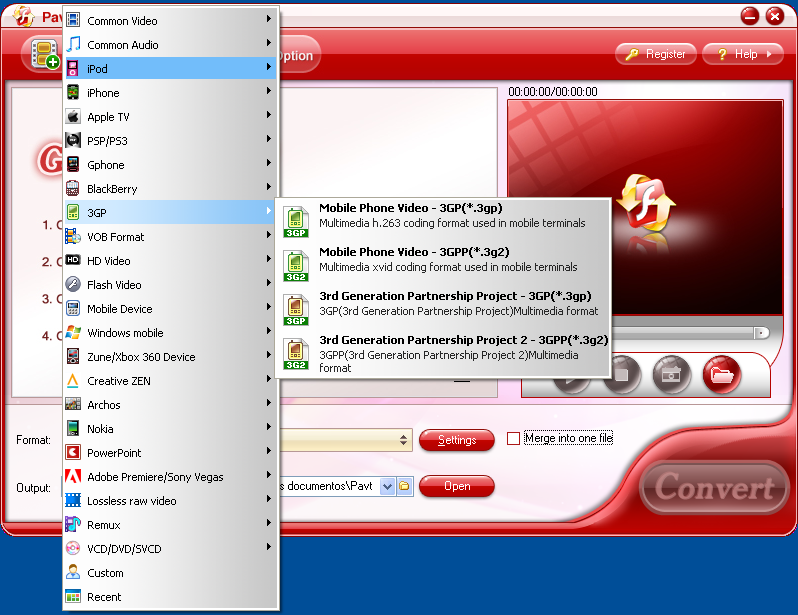Expand submenu arrow beside HD Video

pos(269,259)
